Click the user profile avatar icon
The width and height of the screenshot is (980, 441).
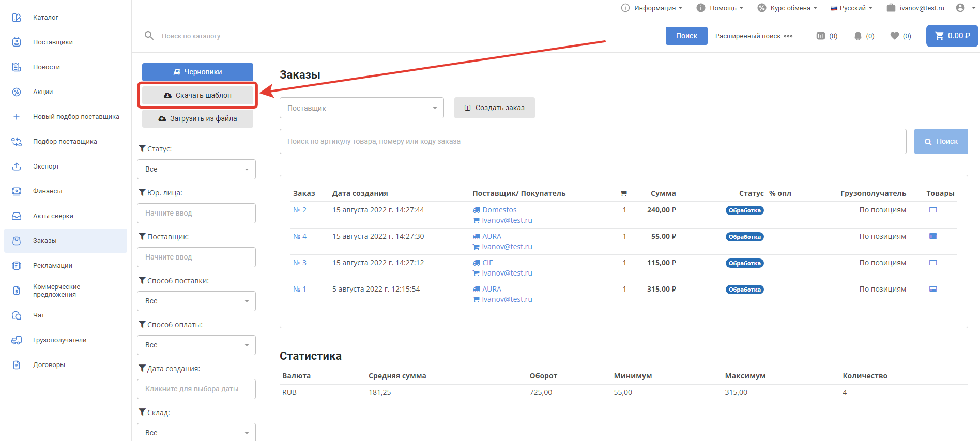pos(960,8)
